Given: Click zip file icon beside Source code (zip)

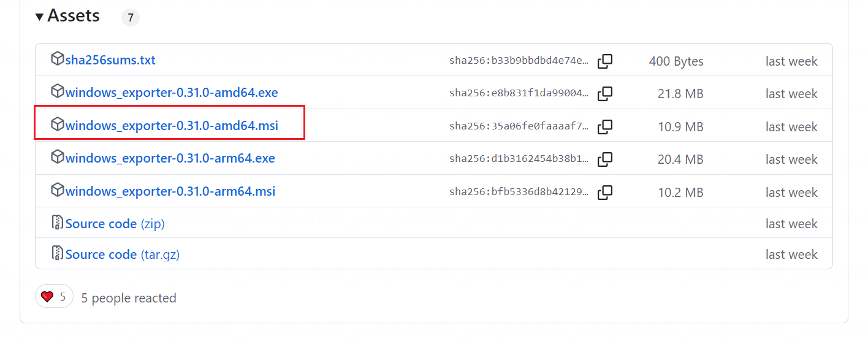Looking at the screenshot, I should [x=58, y=222].
